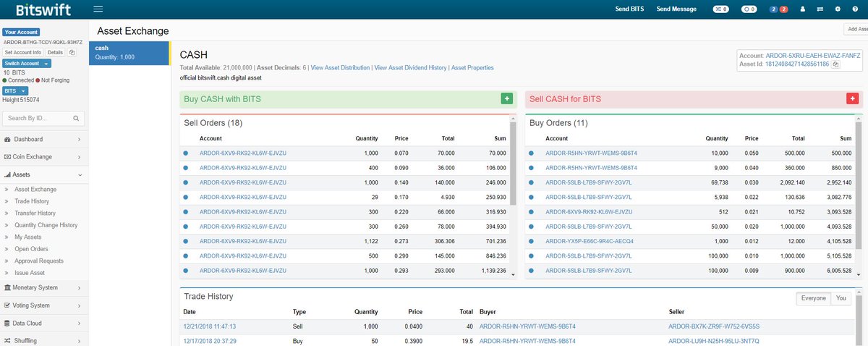
Task: Open My Assets in sidebar
Action: [x=28, y=237]
